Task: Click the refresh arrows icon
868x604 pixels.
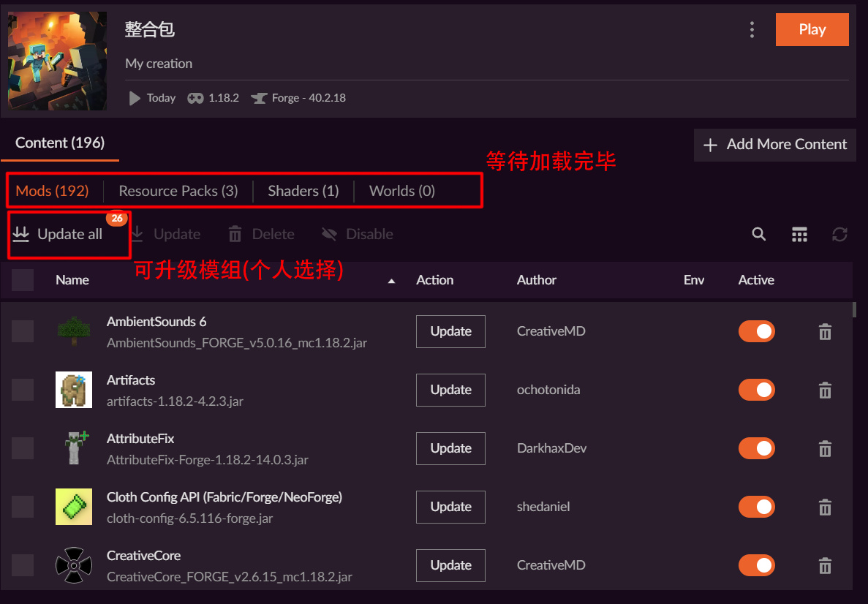Action: (x=839, y=235)
